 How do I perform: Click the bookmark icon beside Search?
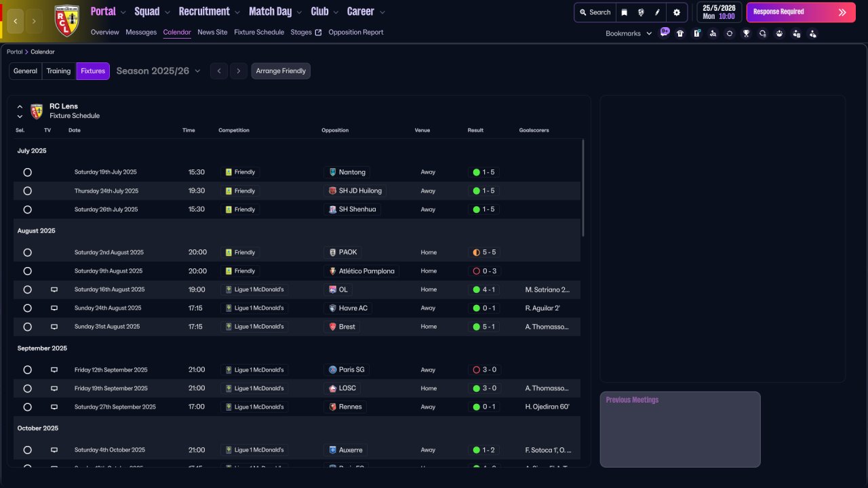(625, 12)
